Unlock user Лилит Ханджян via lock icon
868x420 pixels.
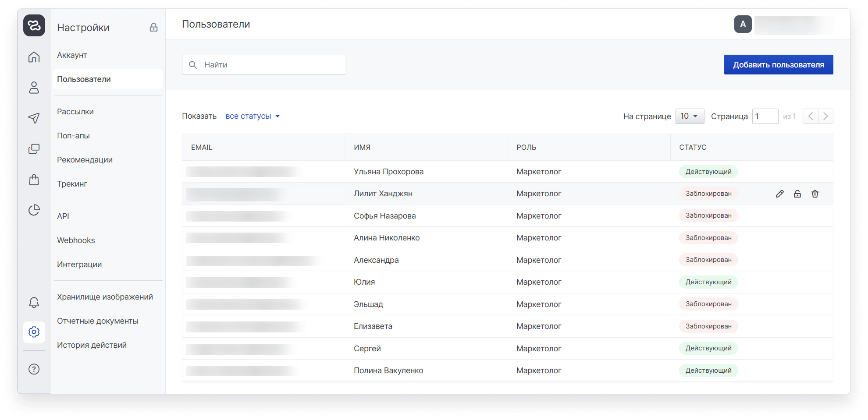(x=797, y=194)
